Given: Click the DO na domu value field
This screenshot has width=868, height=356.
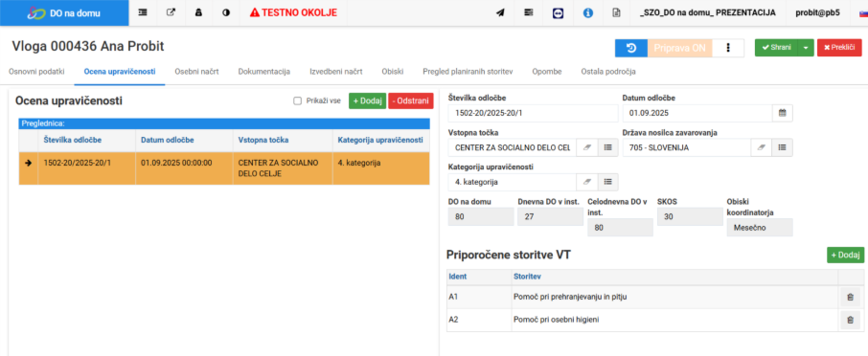Looking at the screenshot, I should click(x=481, y=216).
